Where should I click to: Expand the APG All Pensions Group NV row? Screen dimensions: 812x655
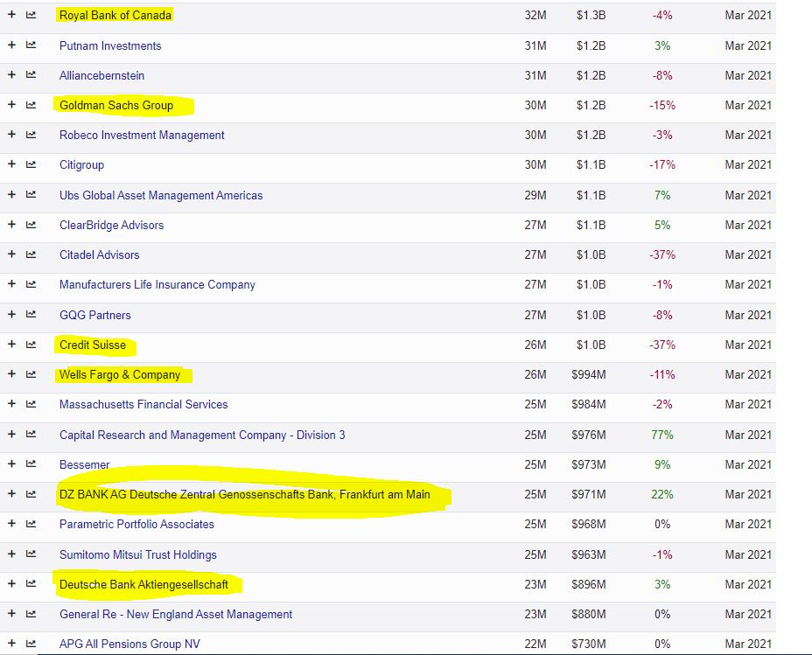click(11, 643)
